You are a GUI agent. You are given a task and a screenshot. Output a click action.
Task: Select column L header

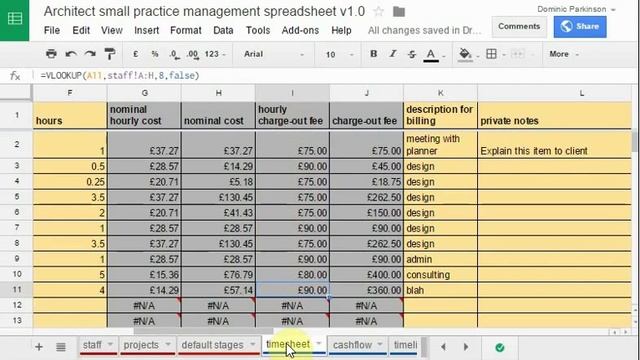(x=581, y=93)
